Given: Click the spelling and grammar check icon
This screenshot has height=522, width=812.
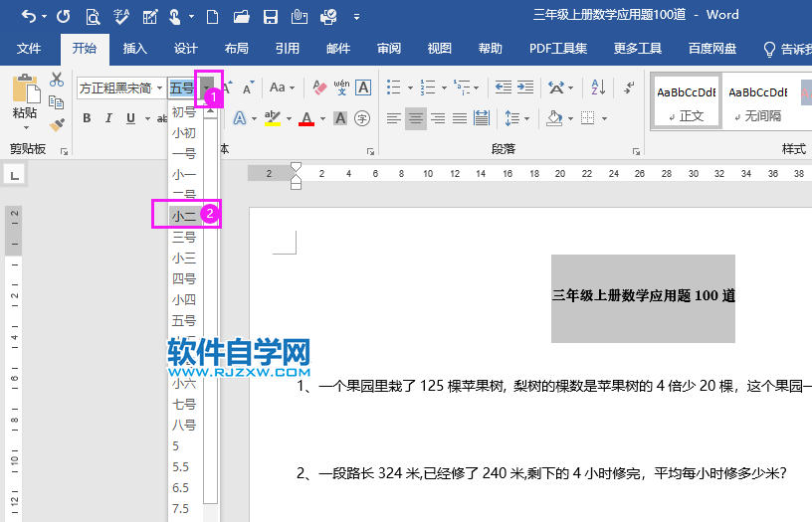Looking at the screenshot, I should 121,17.
